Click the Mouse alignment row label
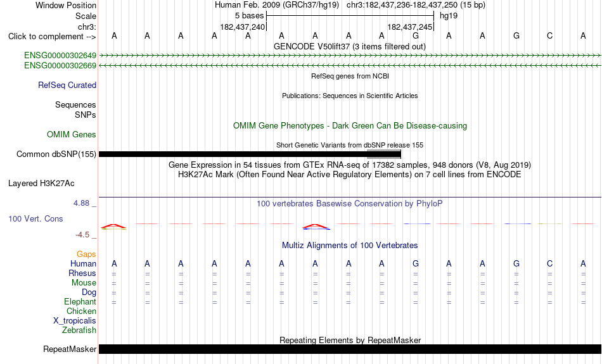 [x=84, y=283]
